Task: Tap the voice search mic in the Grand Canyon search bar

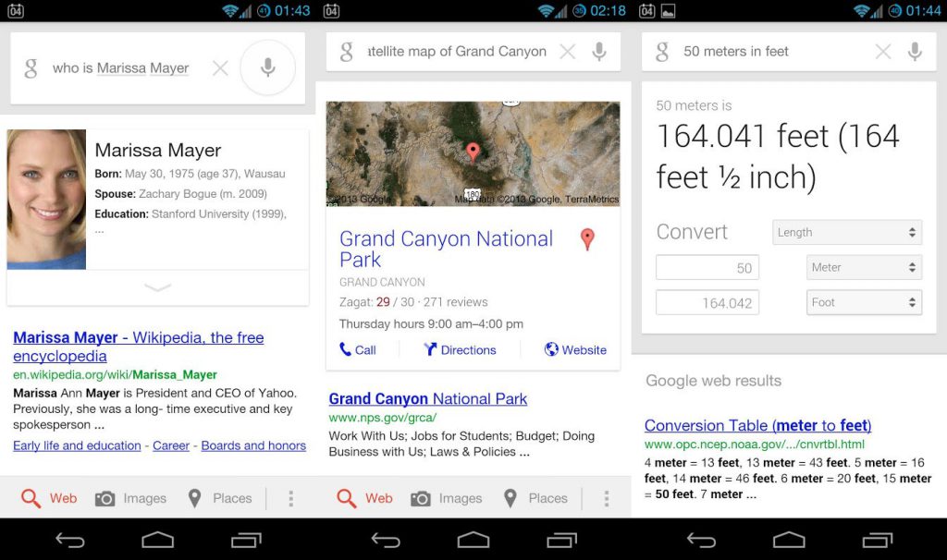Action: click(599, 52)
